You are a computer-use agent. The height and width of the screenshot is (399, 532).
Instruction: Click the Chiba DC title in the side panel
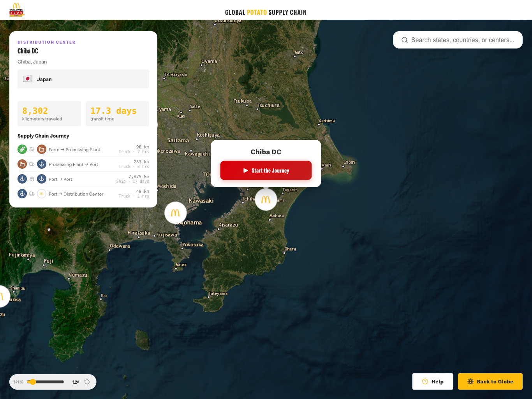point(28,51)
